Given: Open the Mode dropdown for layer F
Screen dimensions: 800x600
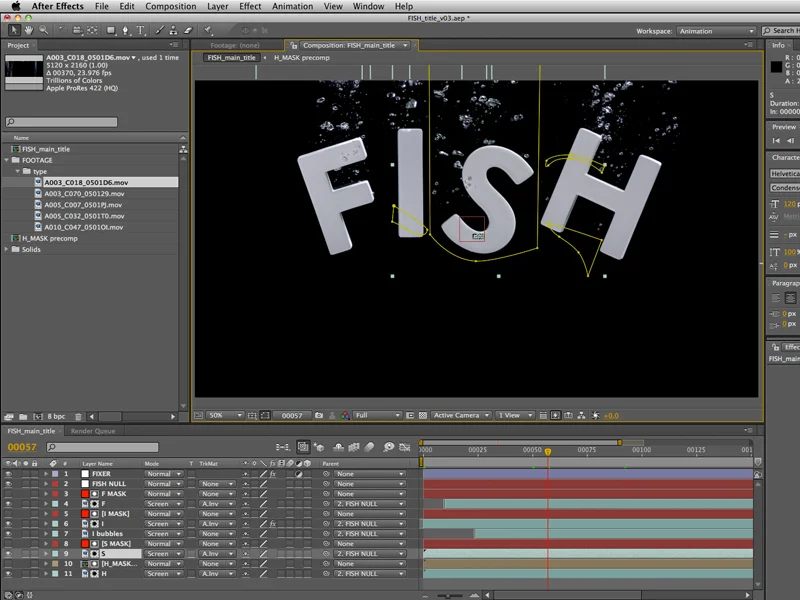Looking at the screenshot, I should (164, 504).
